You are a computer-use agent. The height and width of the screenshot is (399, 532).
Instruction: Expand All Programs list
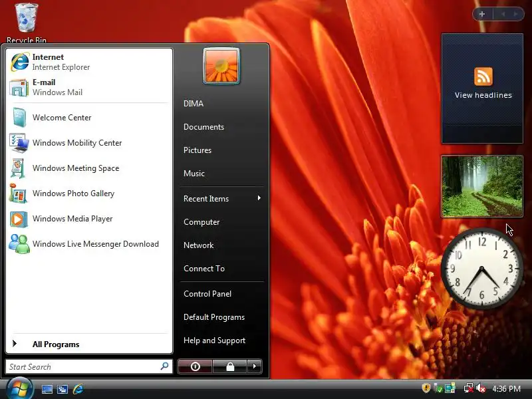pyautogui.click(x=89, y=344)
